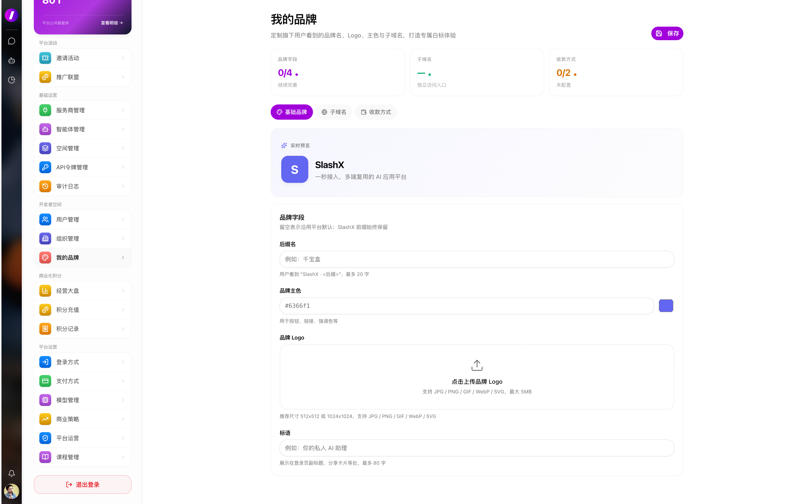Open 平台运营 menu item
The height and width of the screenshot is (504, 812).
pos(83,438)
